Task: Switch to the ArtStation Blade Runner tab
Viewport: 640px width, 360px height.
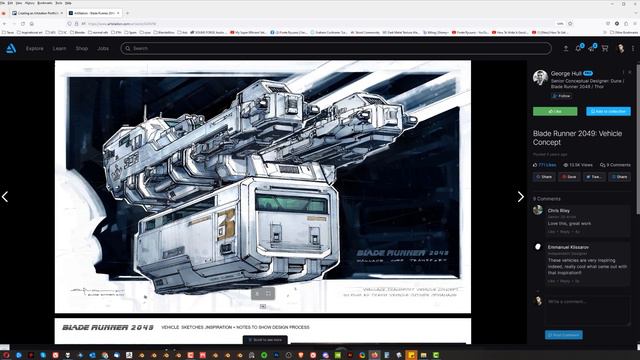Action: (94, 13)
